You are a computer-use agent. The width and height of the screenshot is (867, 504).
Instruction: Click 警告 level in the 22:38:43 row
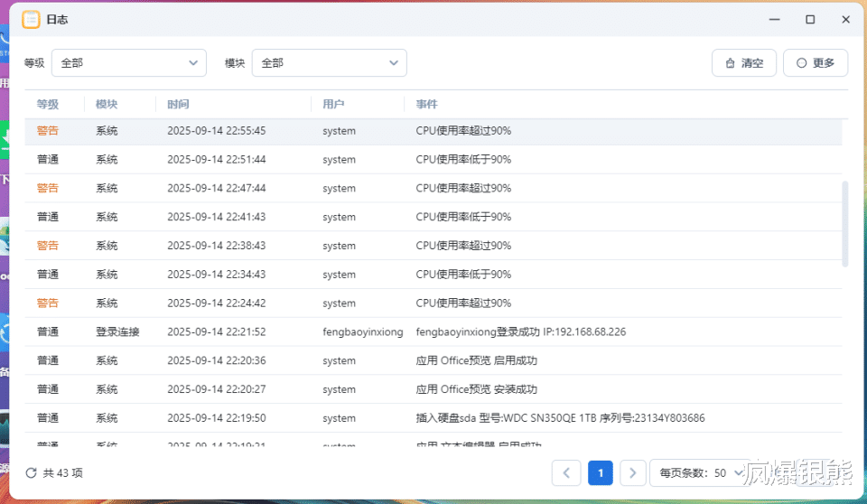[x=48, y=246]
